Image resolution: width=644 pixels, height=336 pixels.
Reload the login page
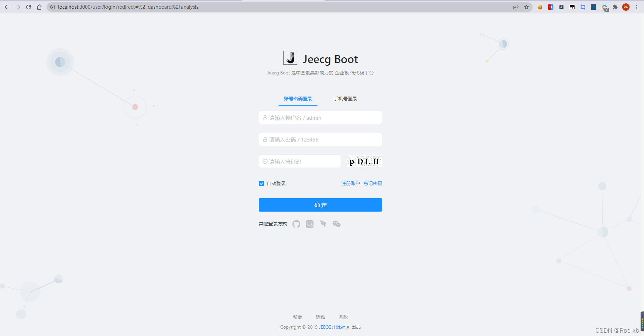click(29, 7)
